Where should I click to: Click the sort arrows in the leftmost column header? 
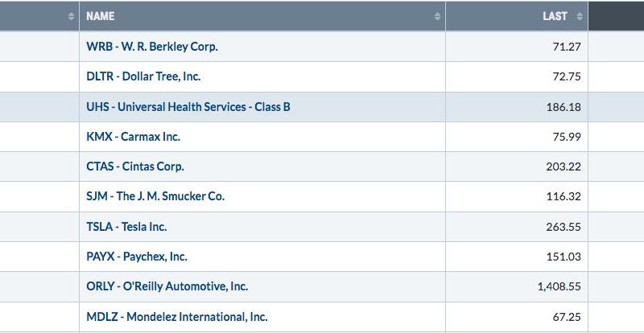(x=72, y=16)
